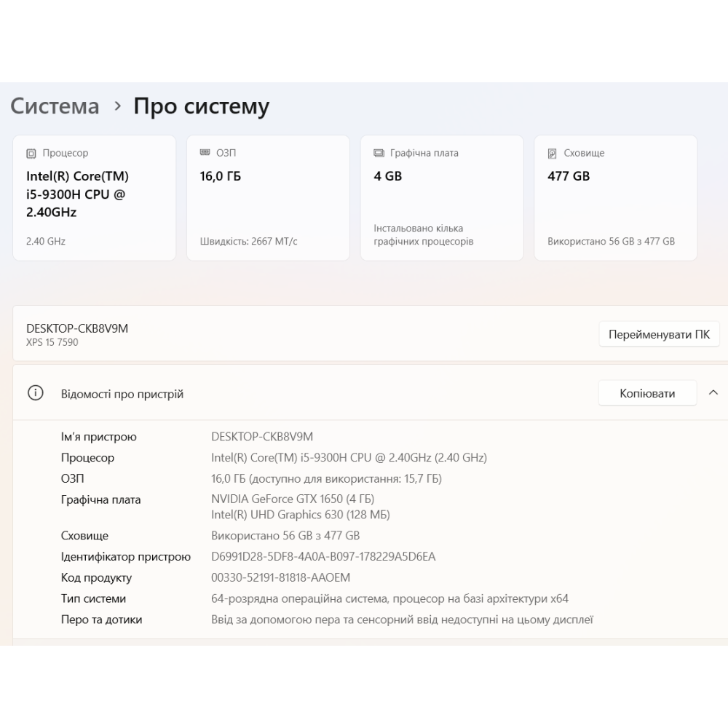Click 2.40 GHz subtext in Процесор card
This screenshot has height=728, width=728.
point(45,241)
